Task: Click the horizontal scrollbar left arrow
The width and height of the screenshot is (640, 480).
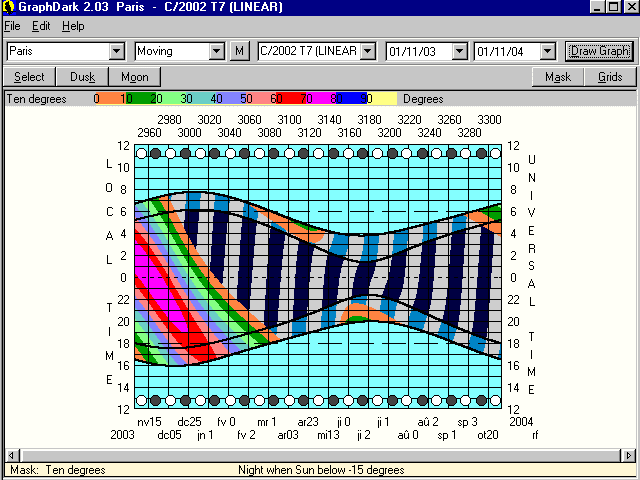Action: 11,455
